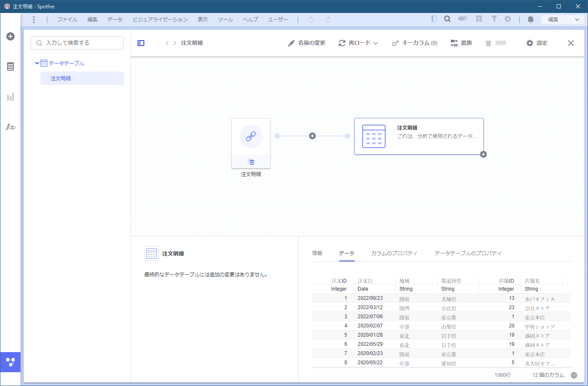The image size is (588, 386).
Task: Select the 注文明細 final data table node
Action: [419, 136]
